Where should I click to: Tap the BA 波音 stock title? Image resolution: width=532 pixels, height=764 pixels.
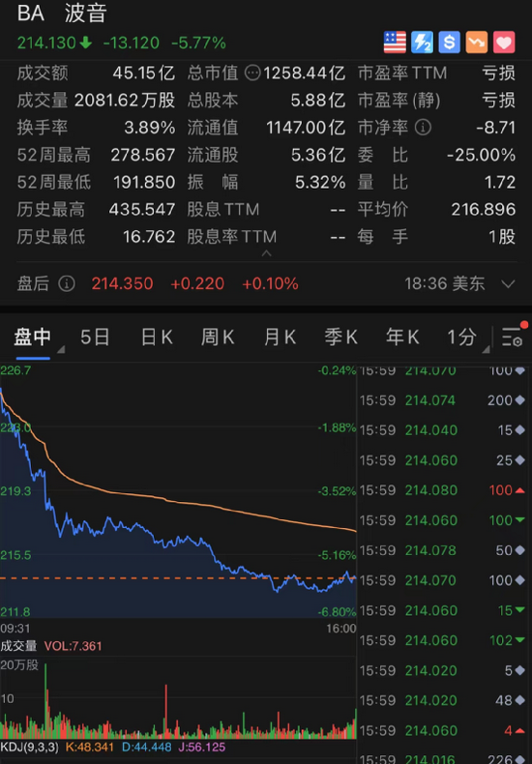(x=62, y=14)
